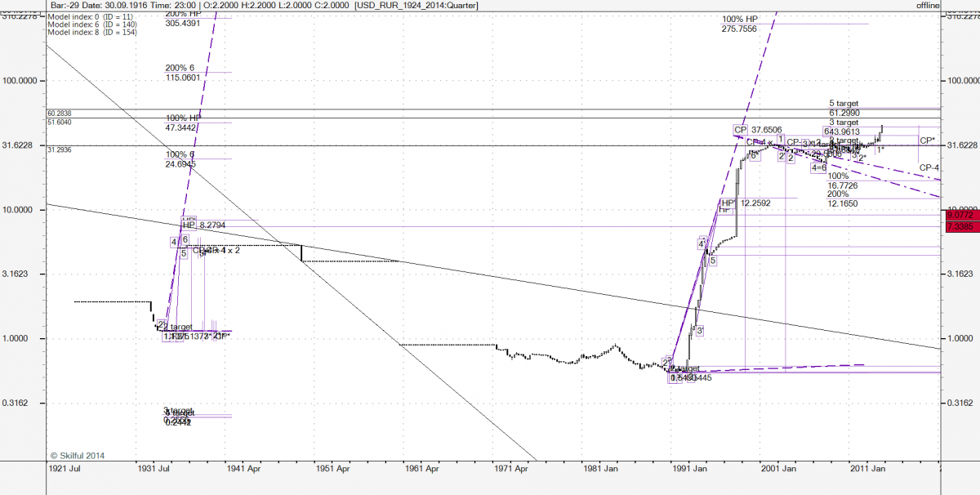The width and height of the screenshot is (980, 495).
Task: Click the 100% HP 275.7556 label
Action: pyautogui.click(x=745, y=24)
